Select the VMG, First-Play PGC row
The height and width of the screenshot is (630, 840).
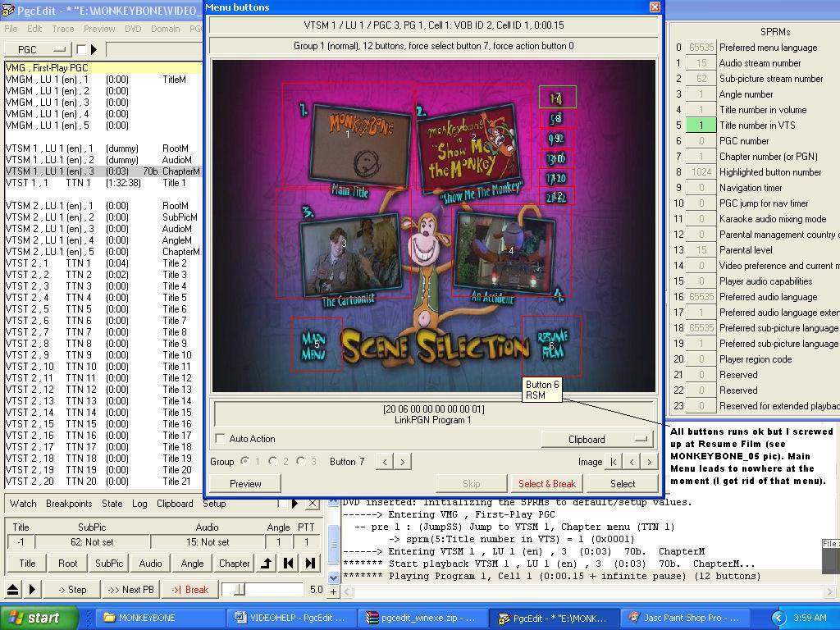point(103,67)
